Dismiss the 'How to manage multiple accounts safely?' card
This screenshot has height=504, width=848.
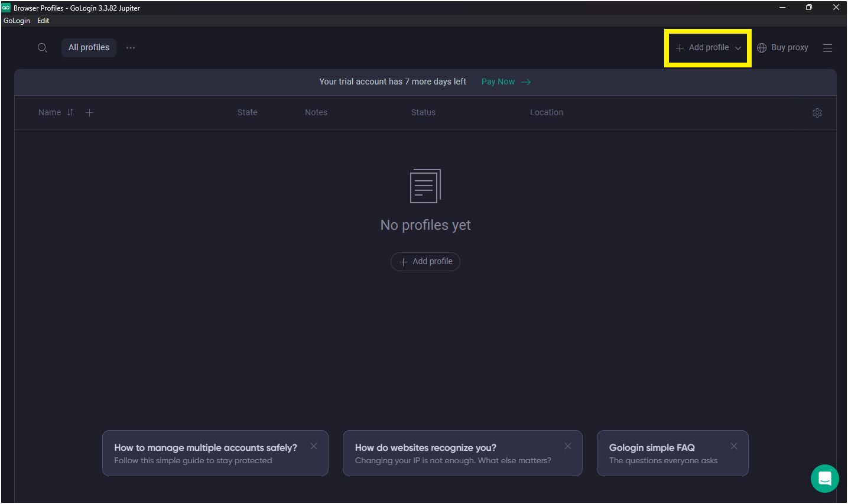(x=314, y=446)
